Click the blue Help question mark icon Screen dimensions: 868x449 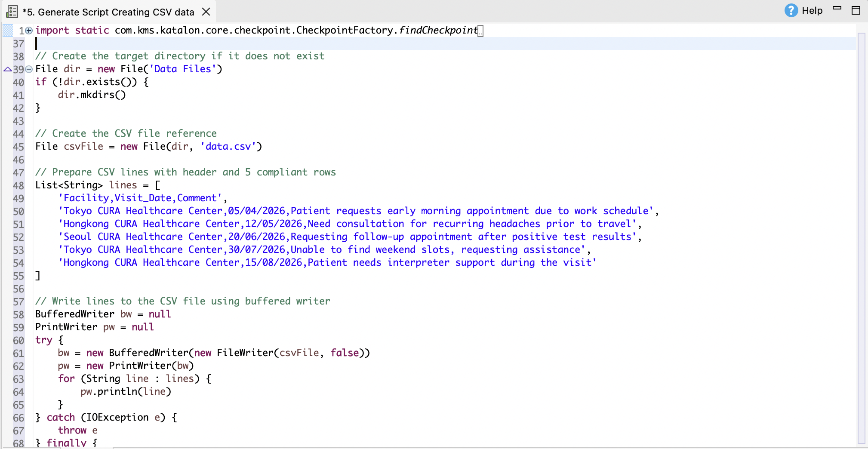[x=791, y=10]
